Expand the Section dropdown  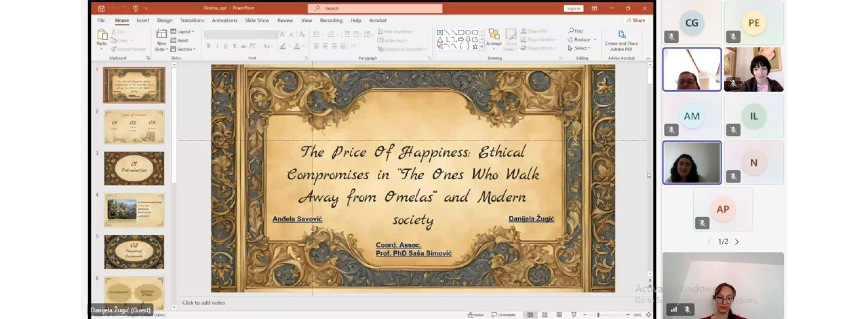[184, 49]
